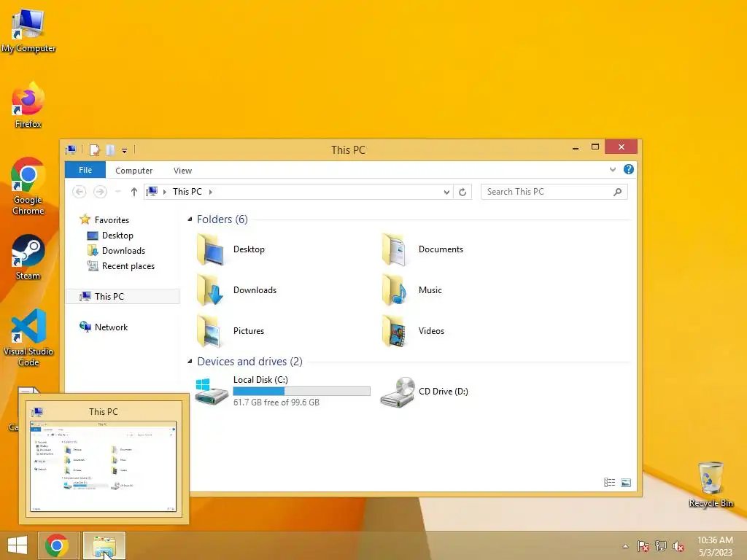Open the network tray icon

[661, 546]
